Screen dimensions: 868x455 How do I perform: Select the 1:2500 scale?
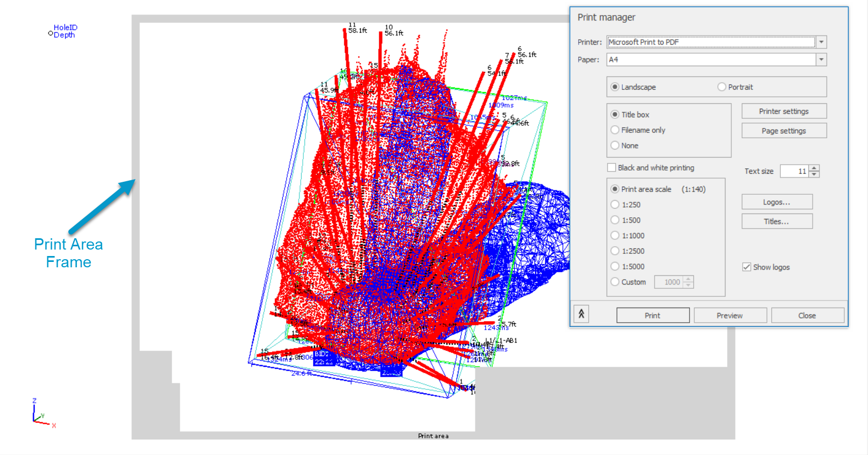click(x=628, y=251)
